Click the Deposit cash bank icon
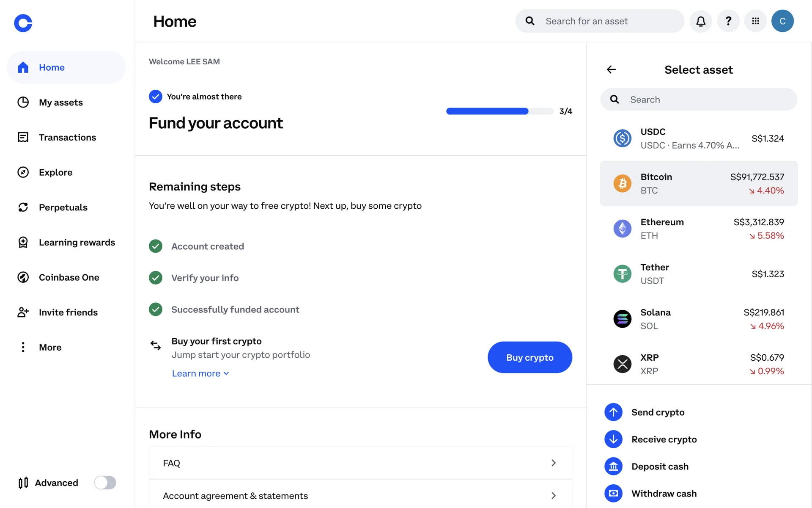 [613, 467]
